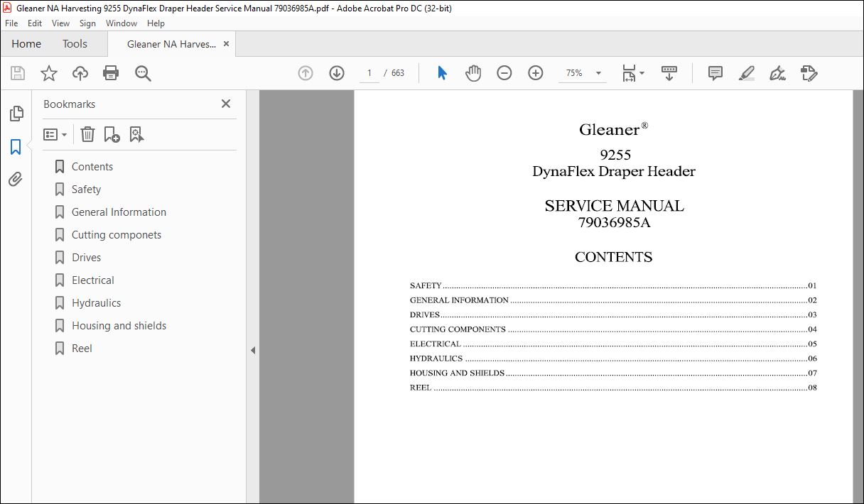Image resolution: width=864 pixels, height=504 pixels.
Task: Click ELECTRICAL entry in contents page
Action: 613,344
